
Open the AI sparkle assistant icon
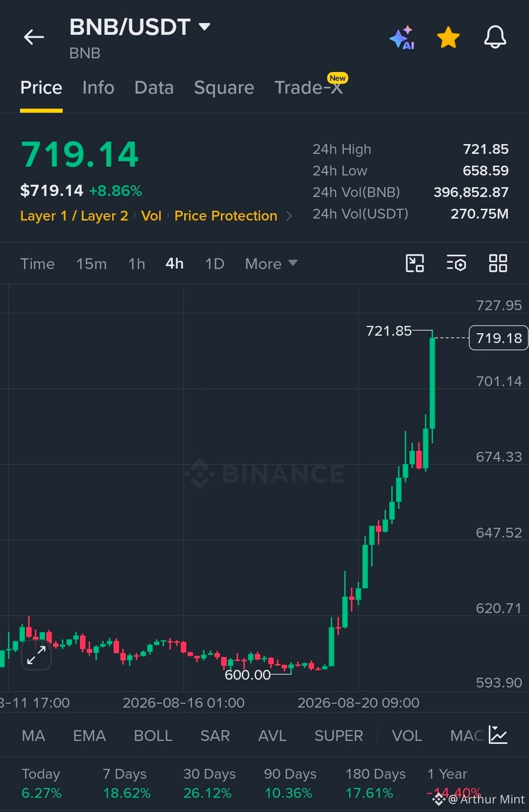tap(402, 37)
